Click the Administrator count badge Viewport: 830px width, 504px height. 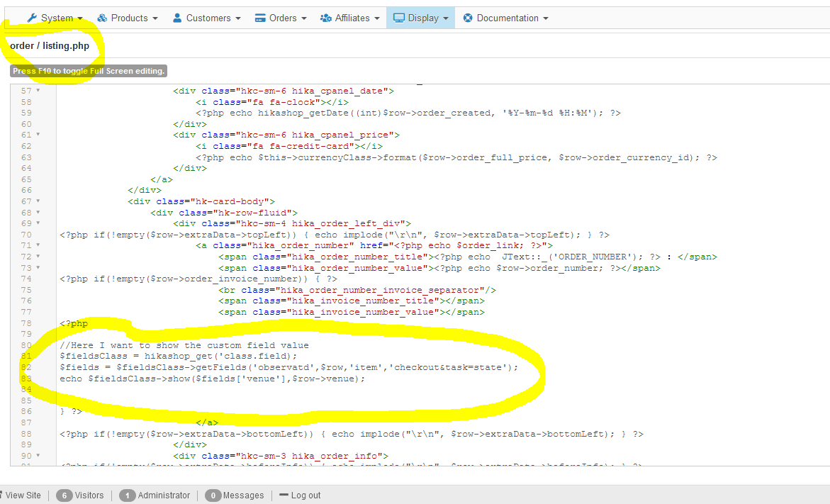pos(127,495)
